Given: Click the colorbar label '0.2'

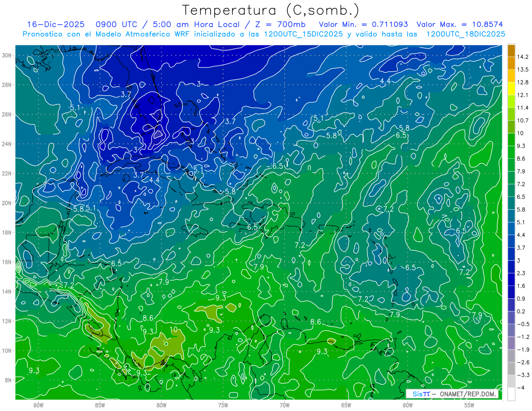Looking at the screenshot, I should click(x=520, y=311).
